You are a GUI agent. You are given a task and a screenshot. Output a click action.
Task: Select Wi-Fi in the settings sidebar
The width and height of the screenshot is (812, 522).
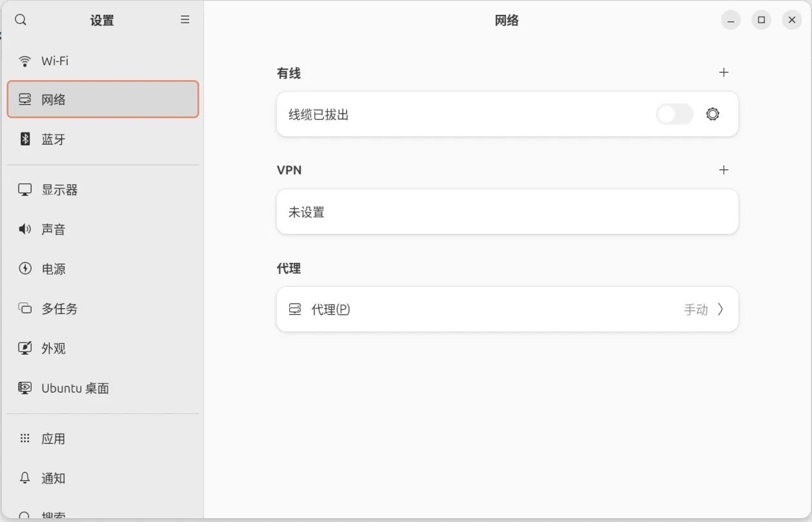pyautogui.click(x=55, y=61)
